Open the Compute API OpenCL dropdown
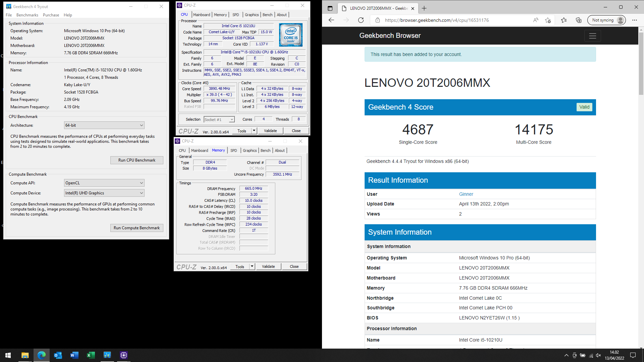The image size is (644, 362). [x=104, y=183]
